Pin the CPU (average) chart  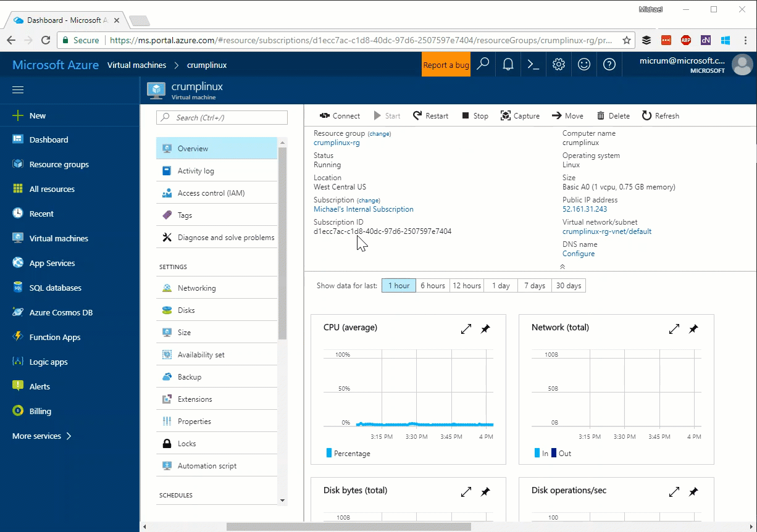(485, 329)
